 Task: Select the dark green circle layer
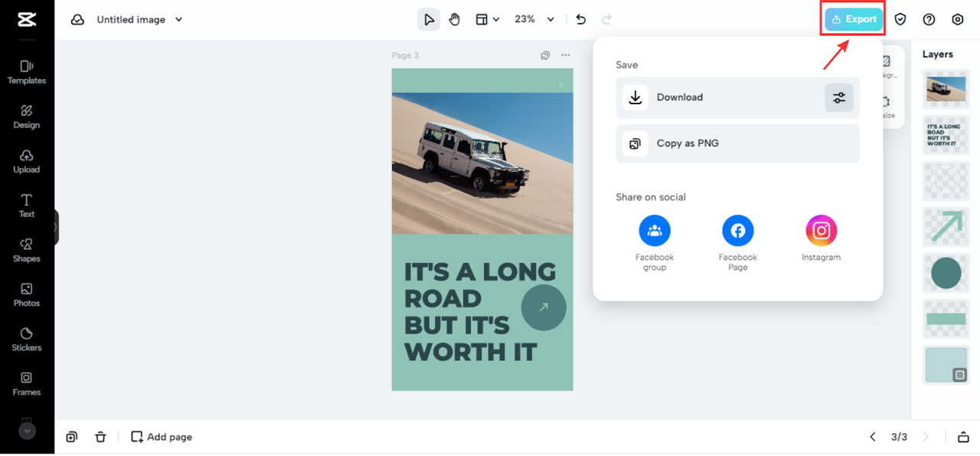tap(946, 273)
